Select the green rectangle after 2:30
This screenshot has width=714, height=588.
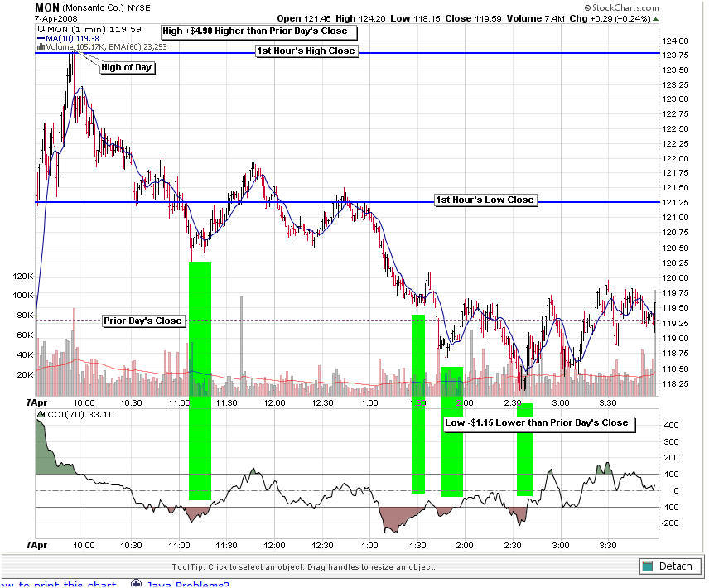524,449
